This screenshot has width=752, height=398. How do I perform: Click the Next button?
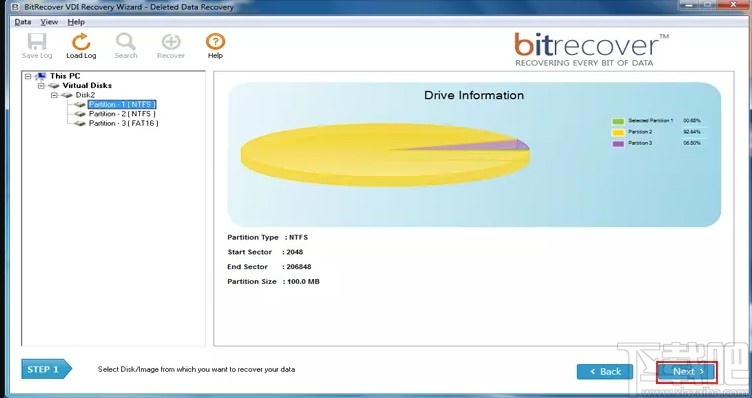pos(687,372)
